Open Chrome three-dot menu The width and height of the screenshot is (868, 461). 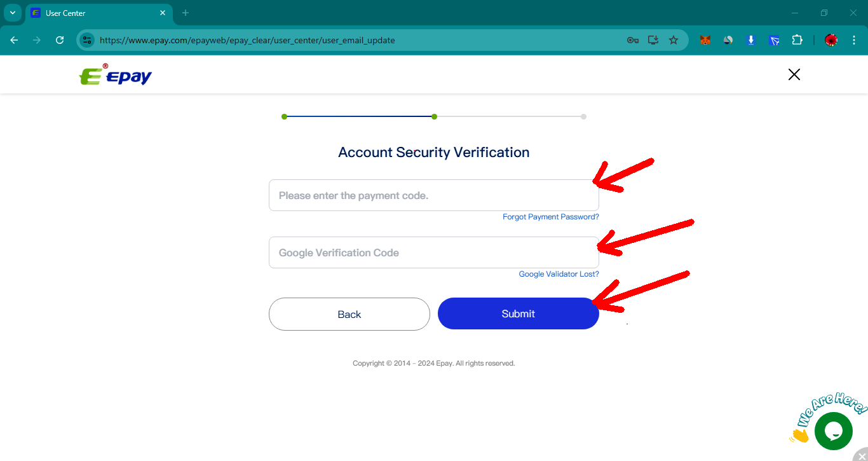pyautogui.click(x=854, y=40)
